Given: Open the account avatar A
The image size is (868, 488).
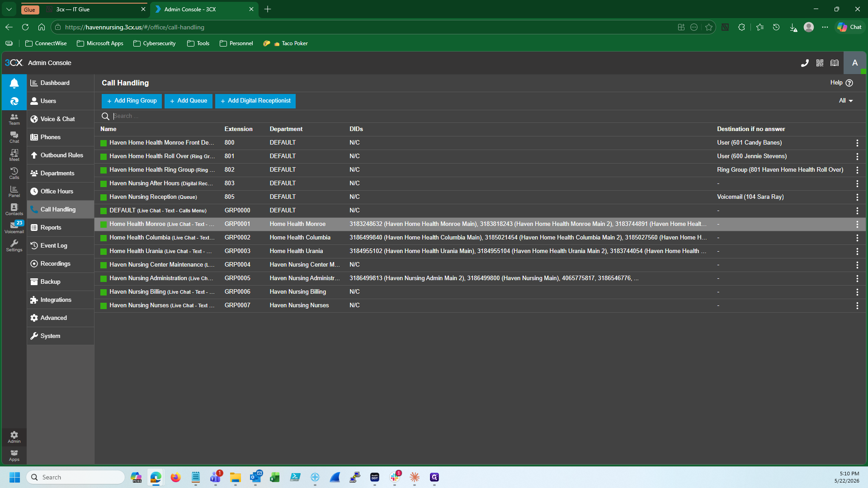Looking at the screenshot, I should click(x=855, y=63).
